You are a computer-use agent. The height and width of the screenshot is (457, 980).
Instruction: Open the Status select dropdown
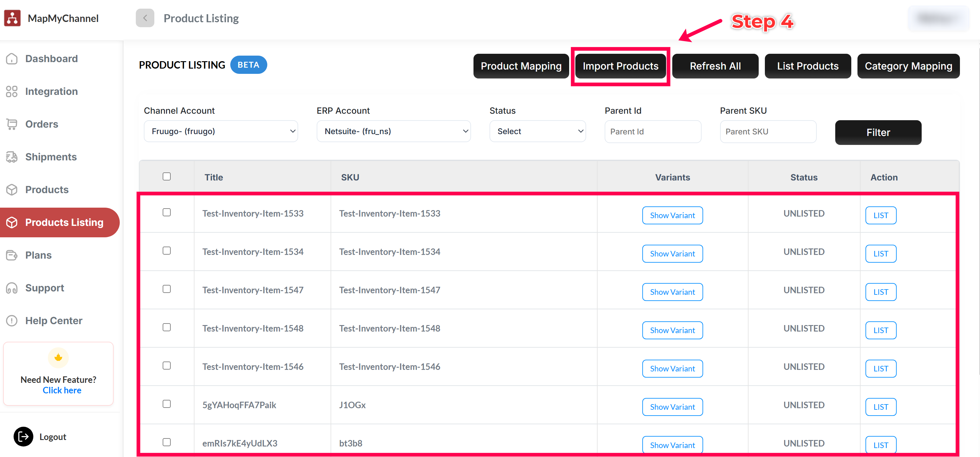[537, 131]
